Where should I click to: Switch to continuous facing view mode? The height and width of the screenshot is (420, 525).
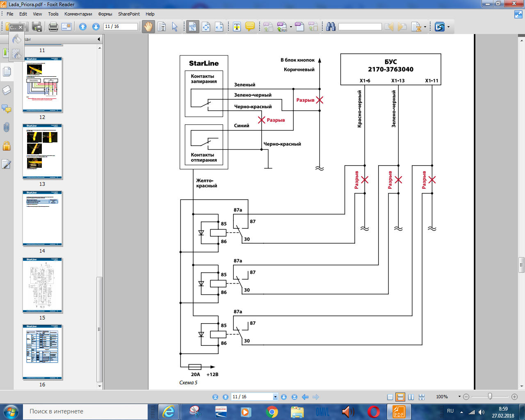(x=422, y=397)
